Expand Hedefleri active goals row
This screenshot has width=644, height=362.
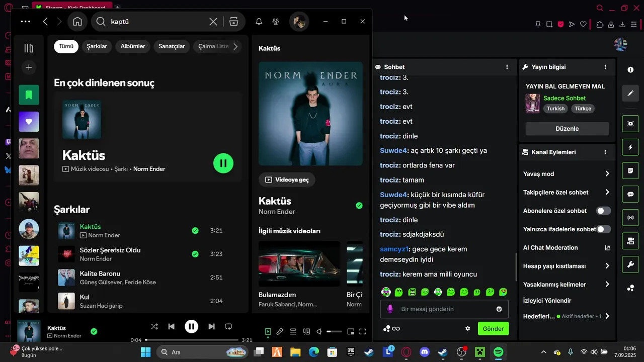pyautogui.click(x=567, y=316)
